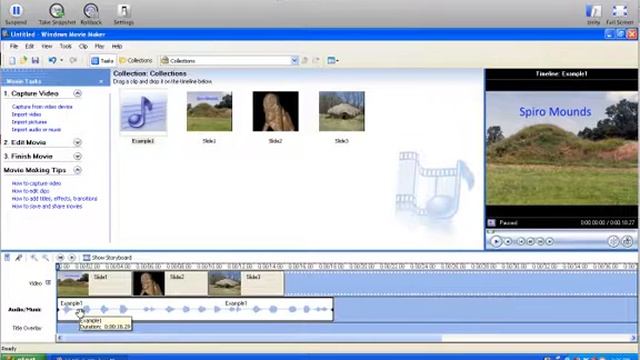The width and height of the screenshot is (640, 360).
Task: Zoom in on the timeline
Action: (x=34, y=258)
